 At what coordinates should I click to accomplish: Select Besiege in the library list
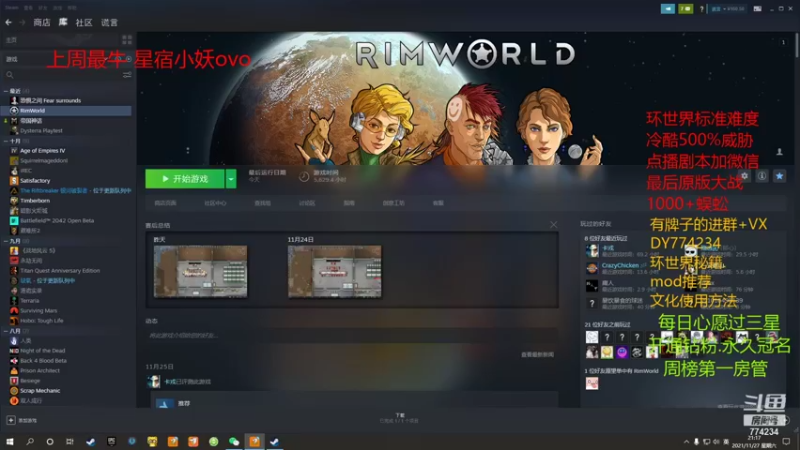(30, 381)
